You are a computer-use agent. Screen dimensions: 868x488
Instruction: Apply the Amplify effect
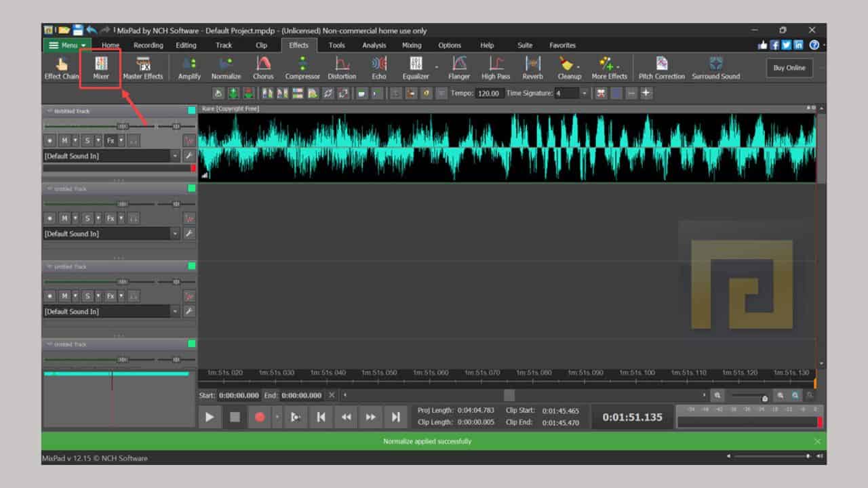(x=189, y=68)
